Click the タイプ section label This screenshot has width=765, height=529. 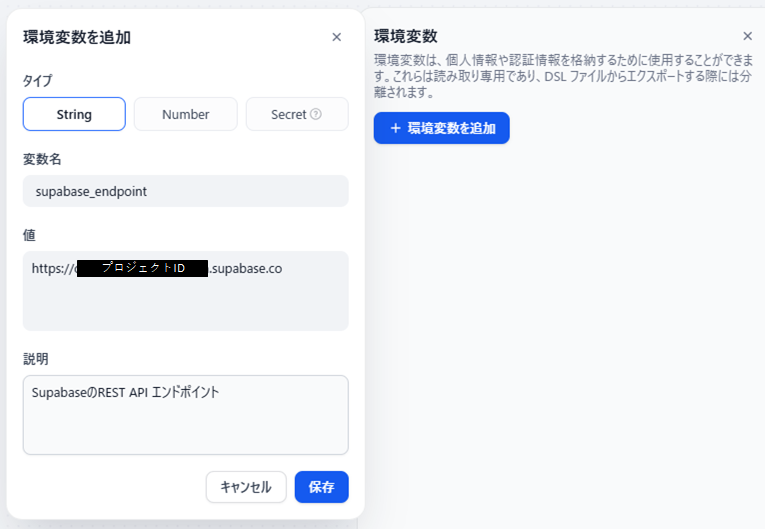coord(37,80)
